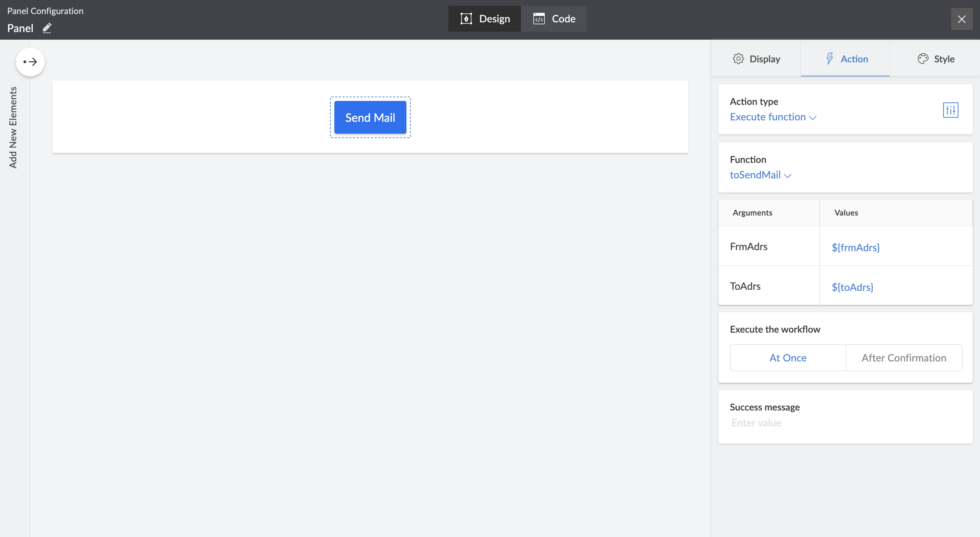Open the Execute function action type dropdown
980x537 pixels.
tap(773, 117)
